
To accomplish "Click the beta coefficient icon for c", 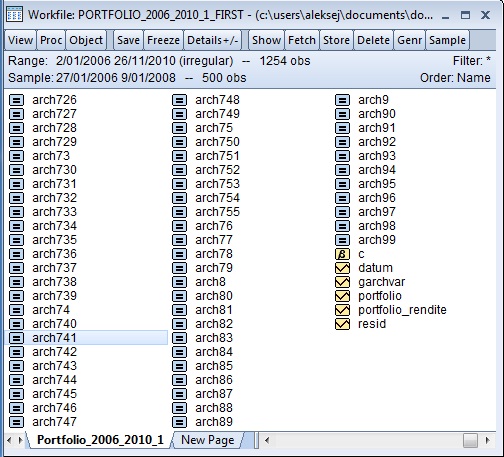I will click(342, 254).
